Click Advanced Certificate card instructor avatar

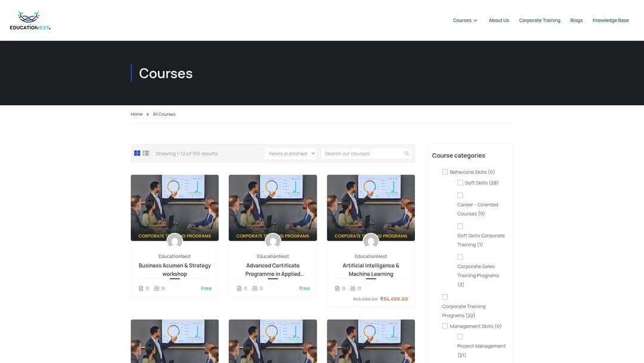pos(273,241)
